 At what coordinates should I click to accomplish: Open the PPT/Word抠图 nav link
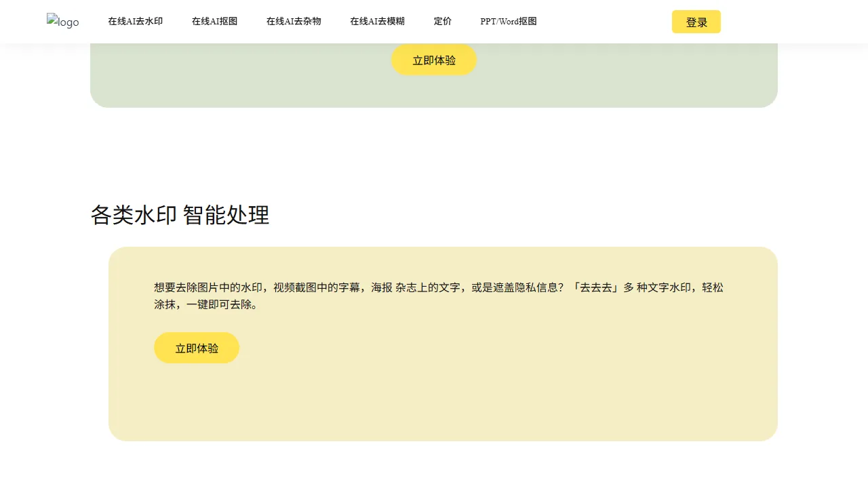pyautogui.click(x=509, y=22)
